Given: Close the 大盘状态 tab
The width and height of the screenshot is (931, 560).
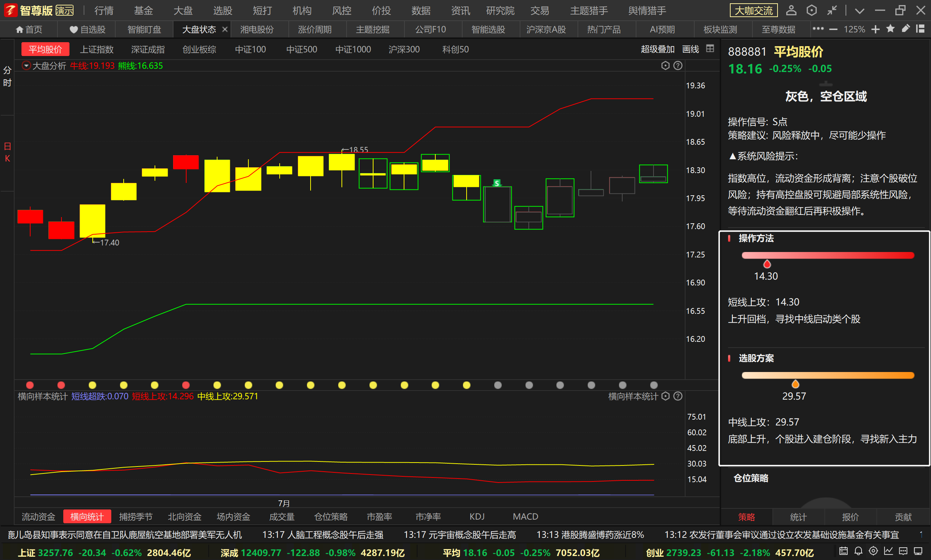Looking at the screenshot, I should [225, 29].
